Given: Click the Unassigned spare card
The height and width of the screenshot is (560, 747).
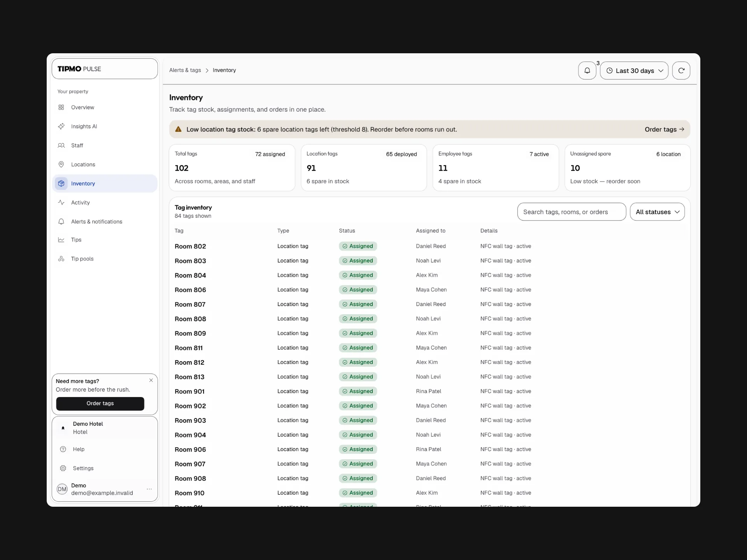Looking at the screenshot, I should coord(627,168).
